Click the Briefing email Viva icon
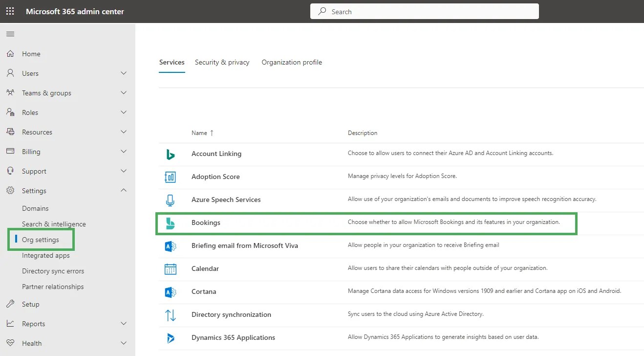 click(171, 245)
